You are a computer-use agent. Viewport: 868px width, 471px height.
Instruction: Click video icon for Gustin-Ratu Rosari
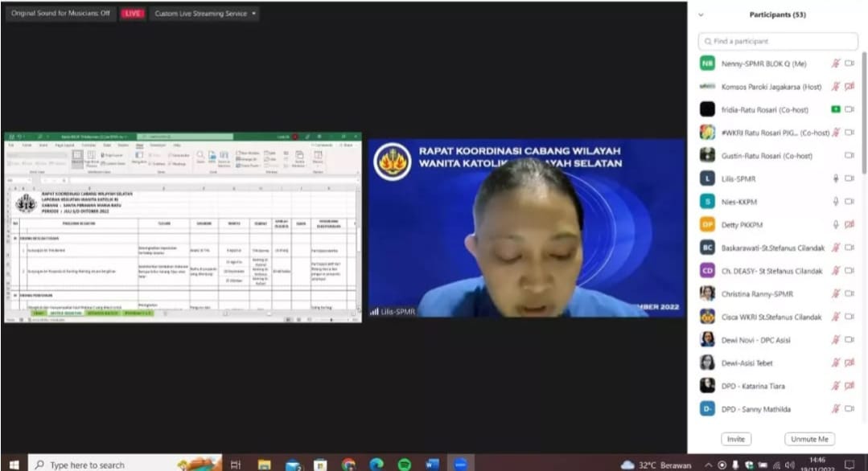click(x=849, y=155)
